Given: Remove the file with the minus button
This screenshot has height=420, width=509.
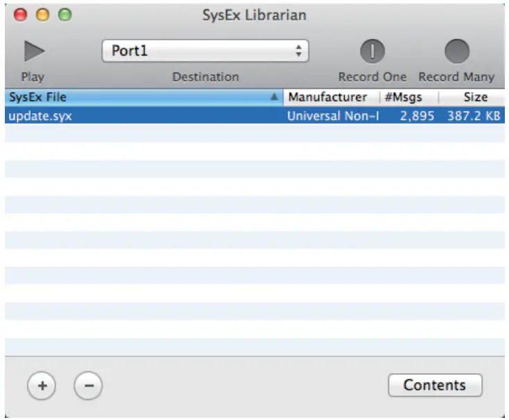Looking at the screenshot, I should [x=88, y=385].
